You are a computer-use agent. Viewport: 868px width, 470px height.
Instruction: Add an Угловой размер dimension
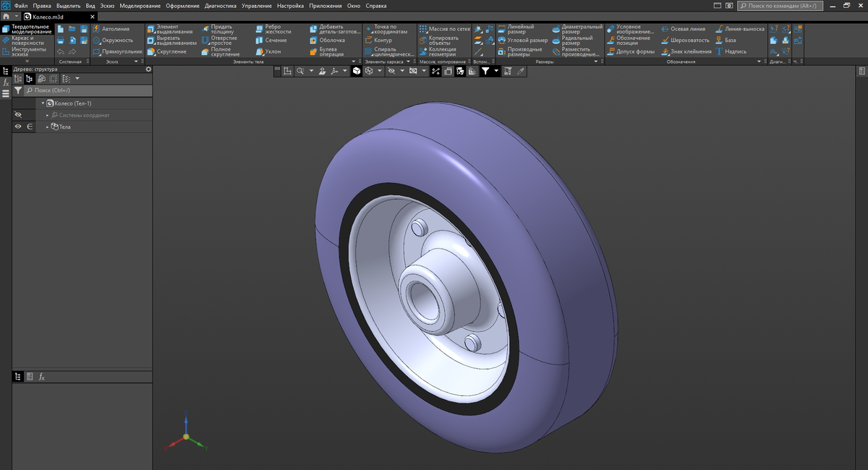coord(522,40)
